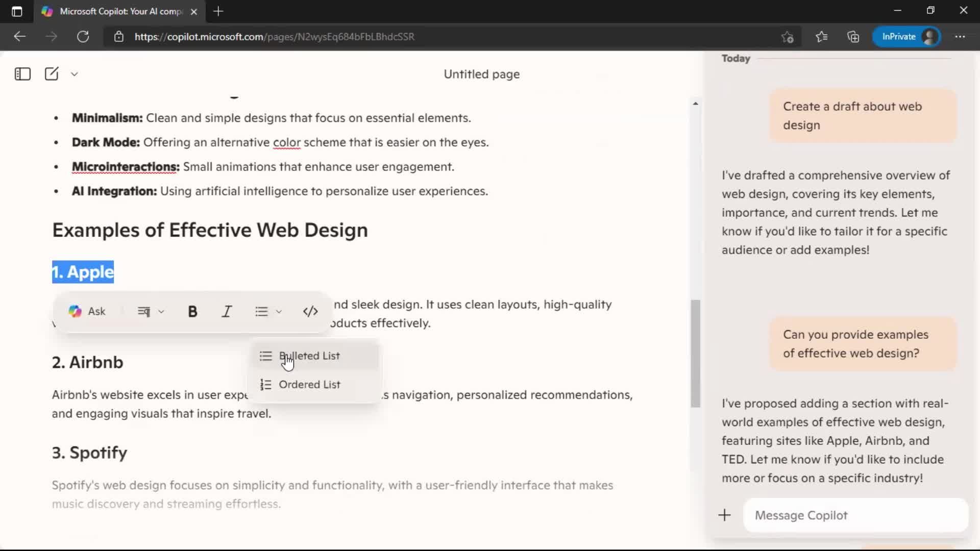980x551 pixels.
Task: Refresh the Copilot page
Action: [x=83, y=37]
